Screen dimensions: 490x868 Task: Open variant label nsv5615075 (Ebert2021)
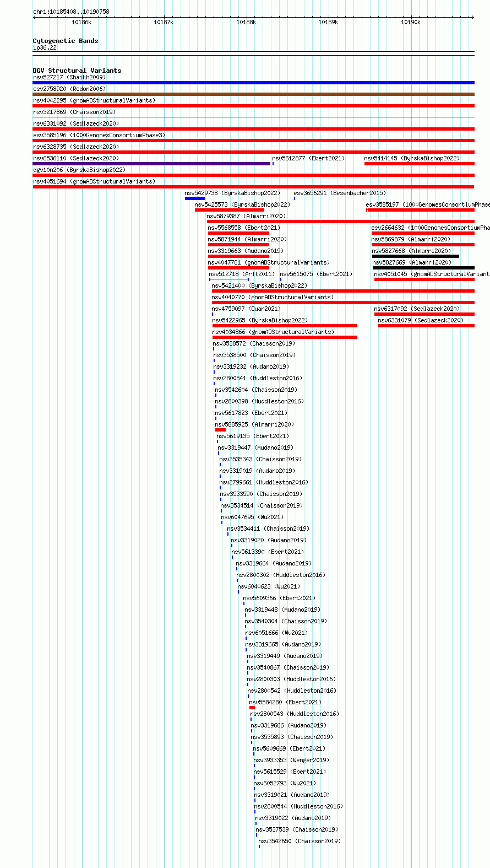pyautogui.click(x=316, y=274)
